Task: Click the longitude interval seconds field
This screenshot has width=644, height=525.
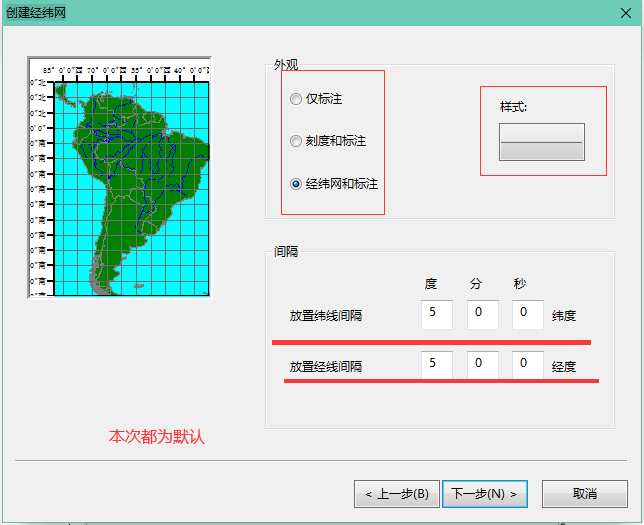Action: 528,365
